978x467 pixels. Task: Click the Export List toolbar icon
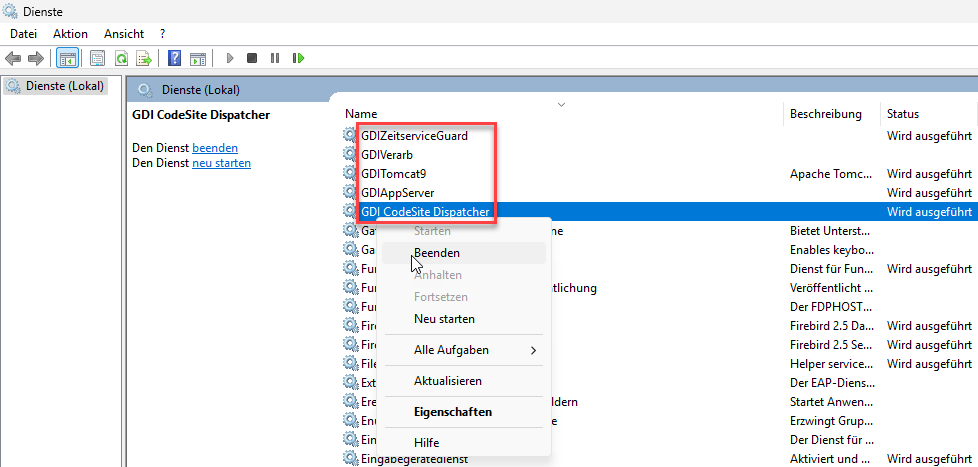[x=145, y=59]
